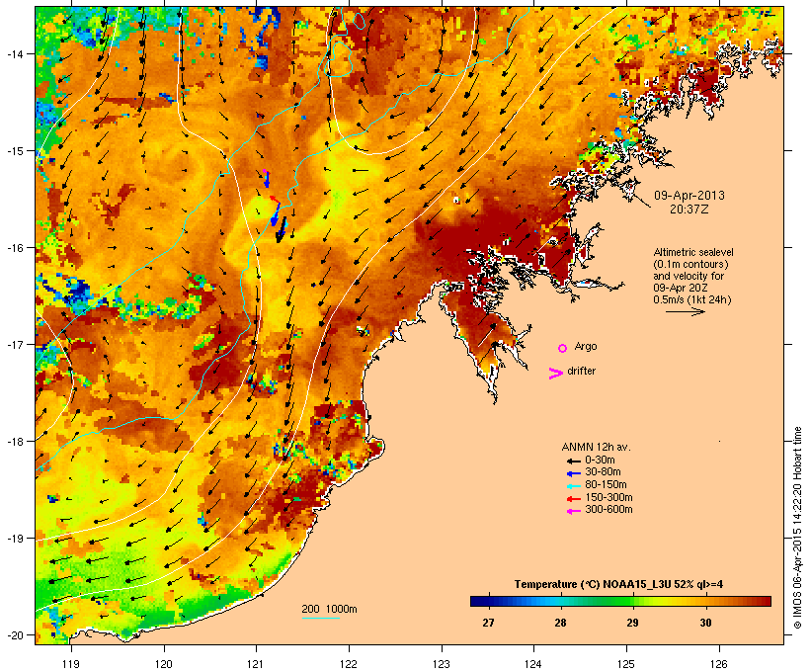Click the latitude axis label -19
Image resolution: width=810 pixels, height=672 pixels.
[x=15, y=539]
